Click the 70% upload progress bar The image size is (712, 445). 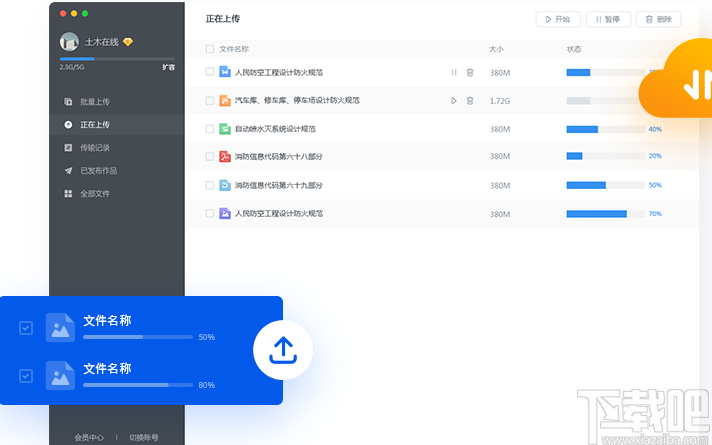coord(605,214)
